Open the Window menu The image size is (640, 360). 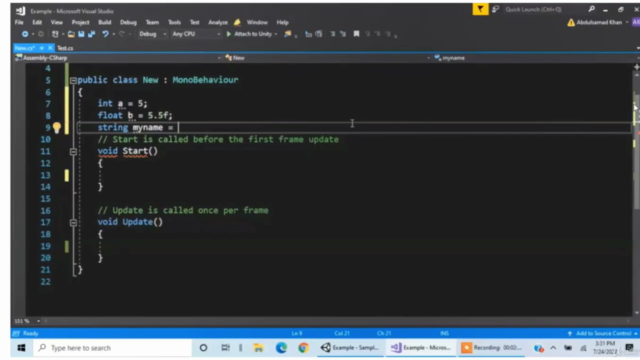pos(257,22)
